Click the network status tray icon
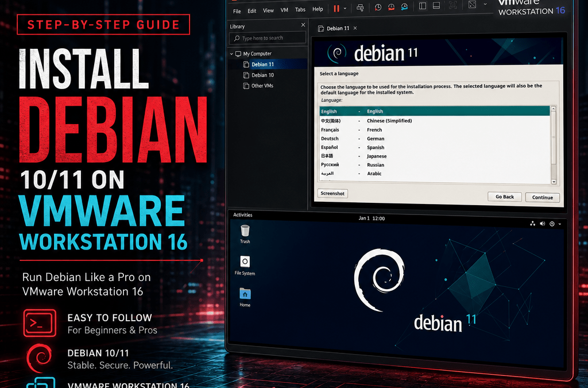588x388 pixels. [x=532, y=224]
